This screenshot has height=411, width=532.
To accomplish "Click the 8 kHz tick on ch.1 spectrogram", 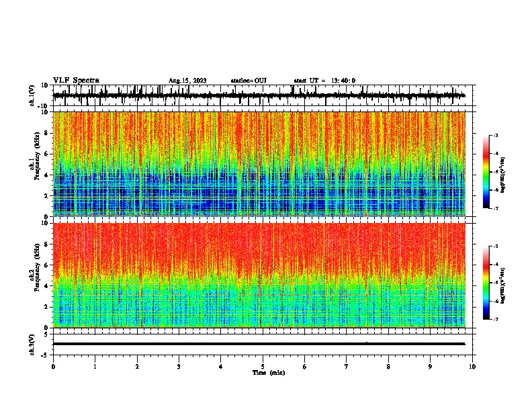I will (x=46, y=133).
